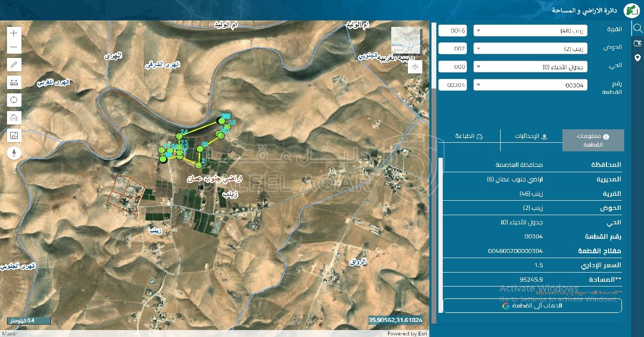Image resolution: width=644 pixels, height=337 pixels.
Task: Open the basemap gallery icon
Action: pos(14,135)
